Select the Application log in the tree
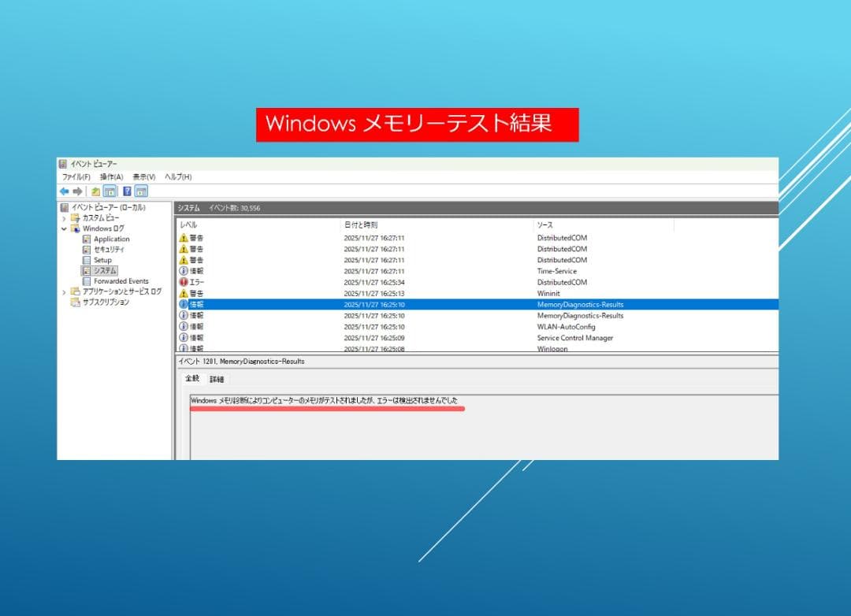 111,239
